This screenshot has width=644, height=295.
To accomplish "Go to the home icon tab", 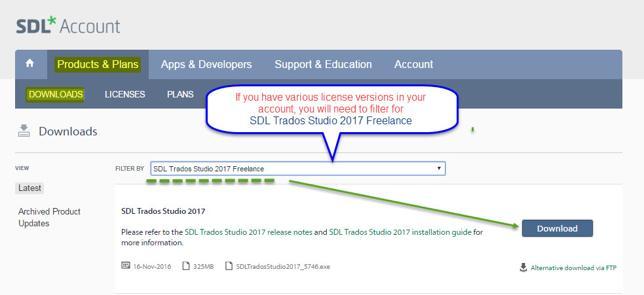I will (x=30, y=63).
